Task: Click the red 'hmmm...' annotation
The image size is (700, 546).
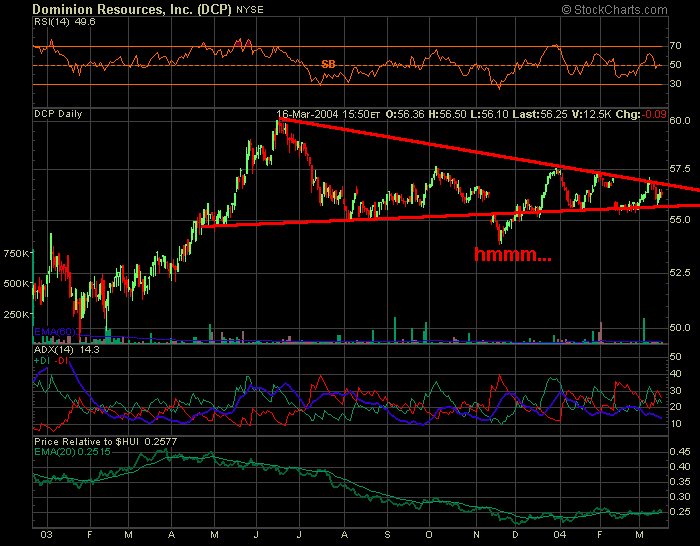Action: [512, 254]
